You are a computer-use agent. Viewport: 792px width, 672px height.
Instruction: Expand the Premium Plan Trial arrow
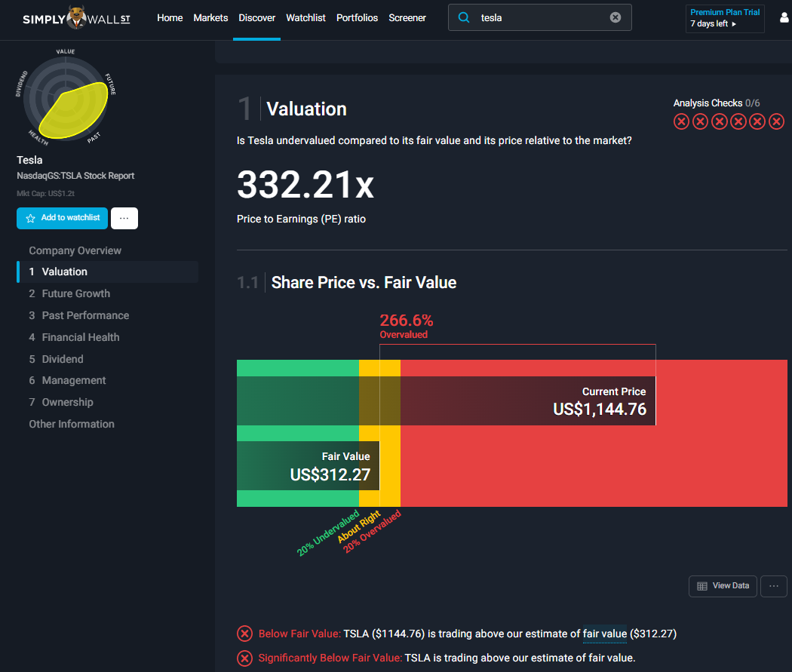click(734, 24)
